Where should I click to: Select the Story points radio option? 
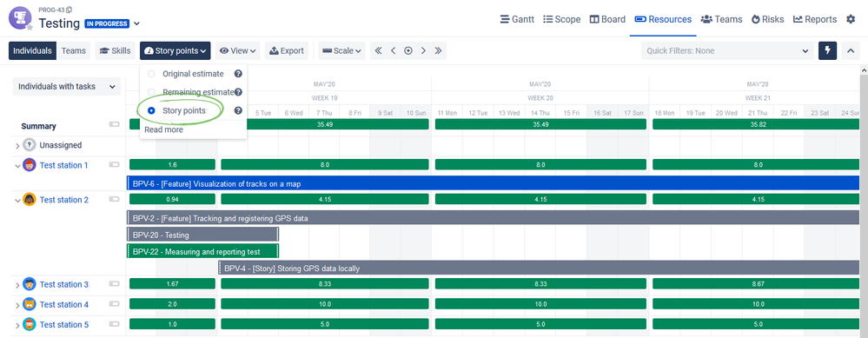click(151, 110)
